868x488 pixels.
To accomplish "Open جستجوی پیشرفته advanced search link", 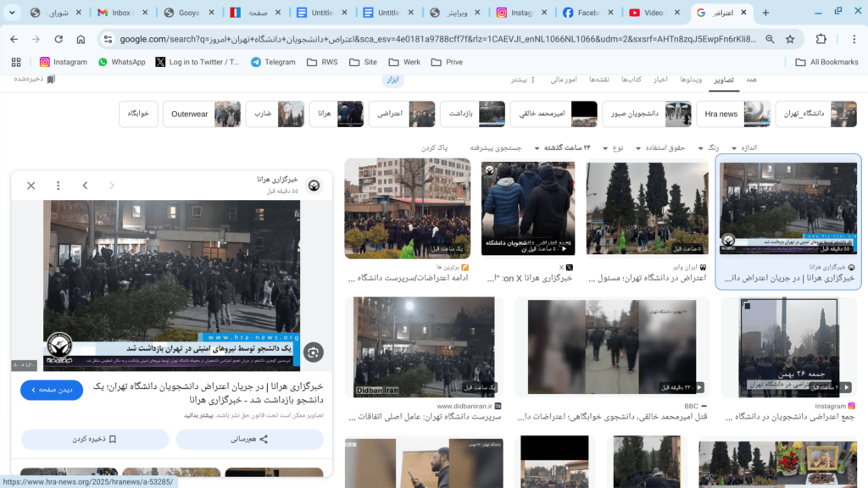I will 495,147.
